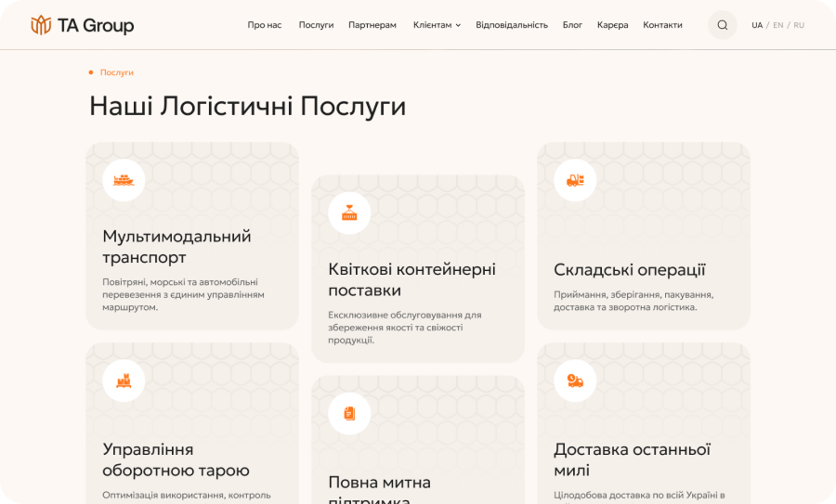Open the Послуги navigation item
Screen dimensions: 836x504
tap(316, 25)
